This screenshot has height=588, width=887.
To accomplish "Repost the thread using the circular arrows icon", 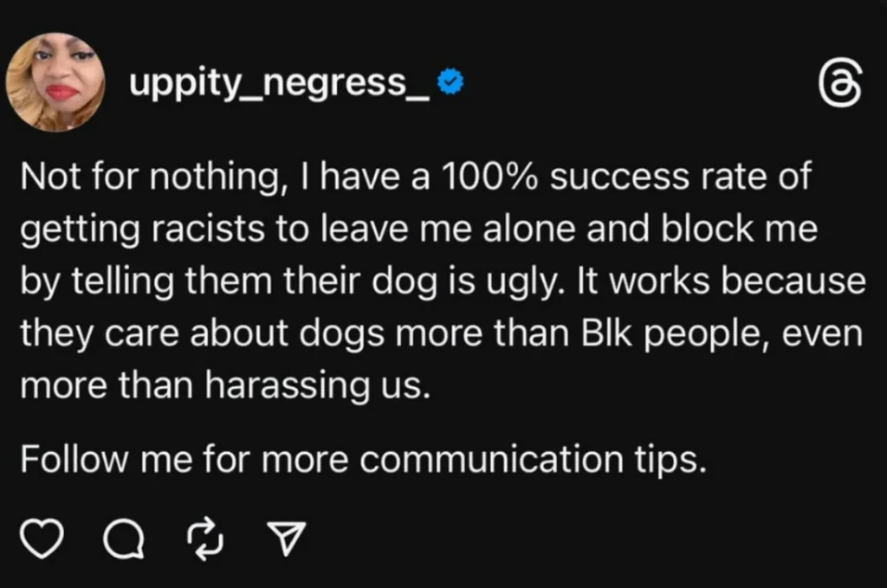I will (x=204, y=540).
